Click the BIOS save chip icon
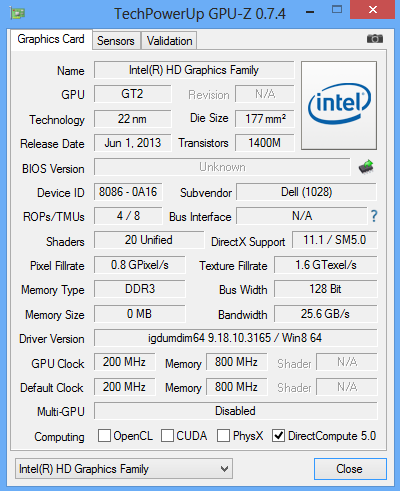400x491 pixels. pos(366,167)
